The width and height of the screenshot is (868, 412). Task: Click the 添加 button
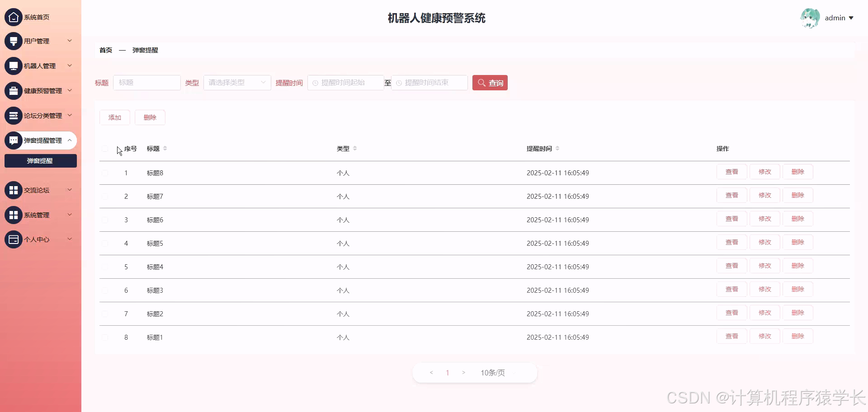[x=114, y=117]
